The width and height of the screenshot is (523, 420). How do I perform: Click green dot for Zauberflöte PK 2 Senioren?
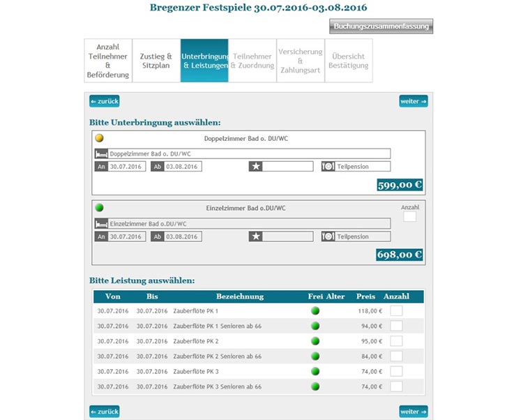[315, 357]
